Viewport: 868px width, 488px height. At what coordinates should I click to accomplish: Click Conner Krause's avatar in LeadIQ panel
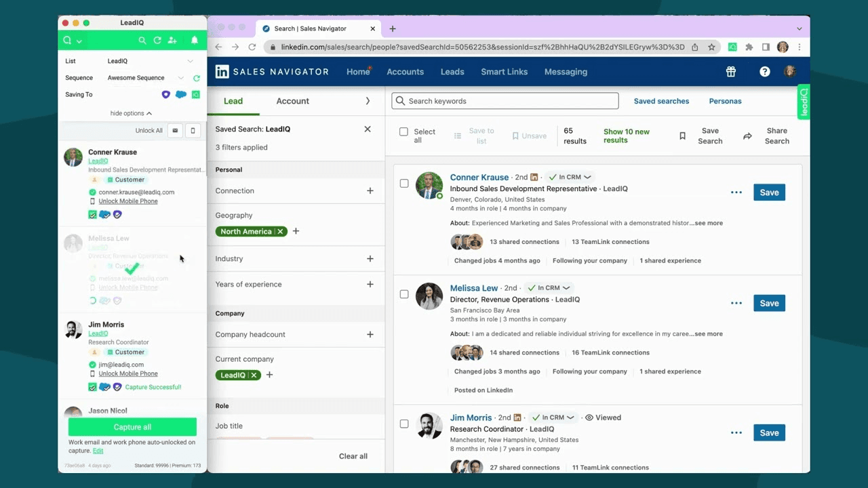73,157
